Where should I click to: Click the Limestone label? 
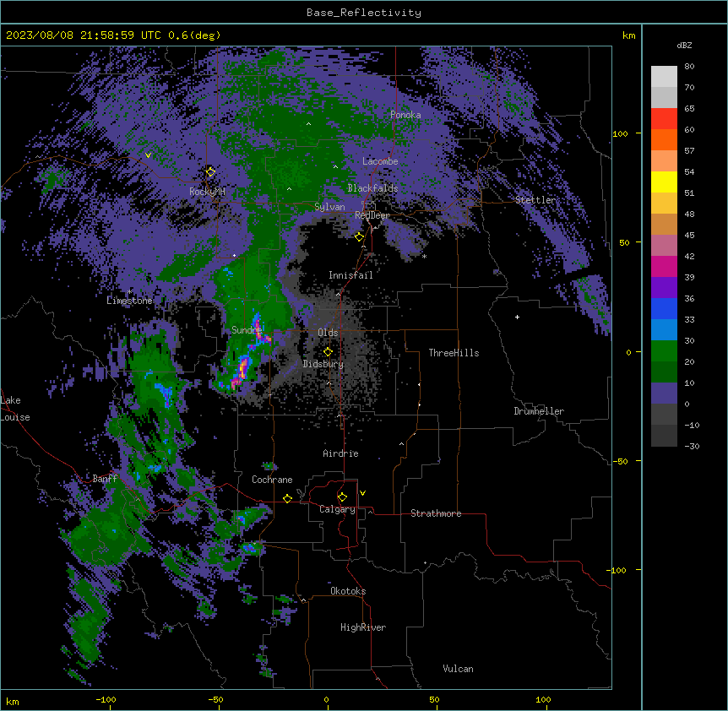click(129, 301)
